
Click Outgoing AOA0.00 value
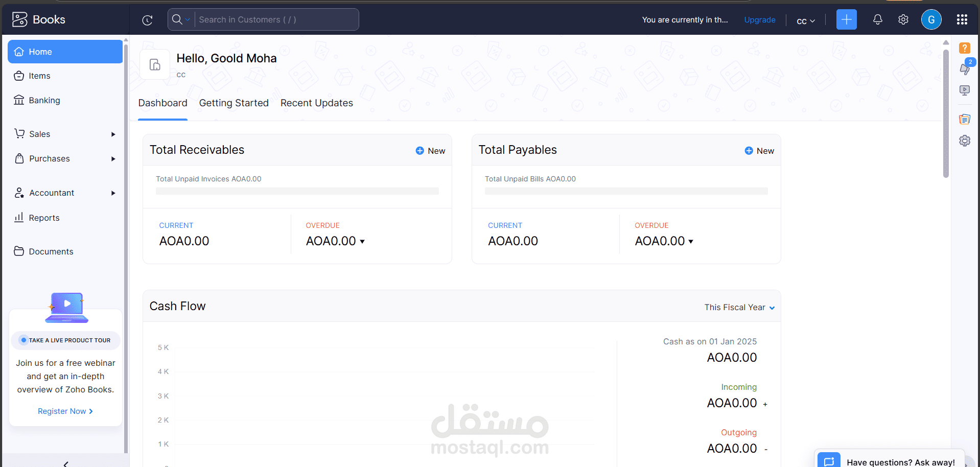pyautogui.click(x=732, y=449)
